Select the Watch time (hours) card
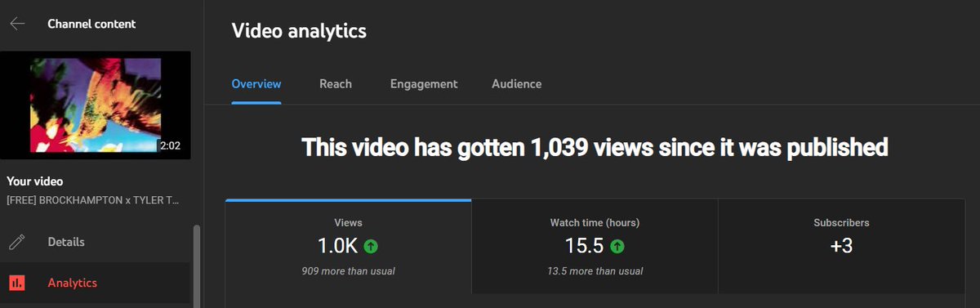 click(x=595, y=246)
